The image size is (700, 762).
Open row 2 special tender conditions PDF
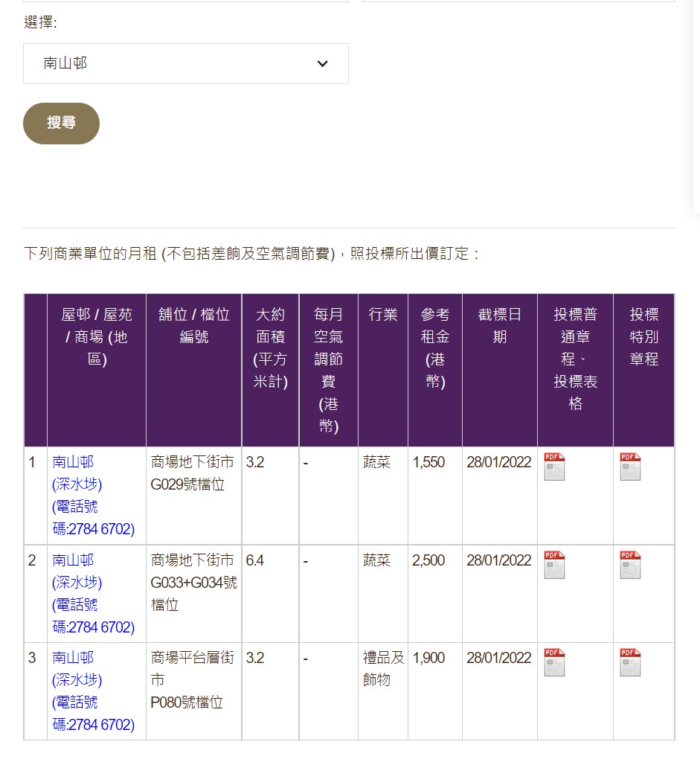pos(630,565)
